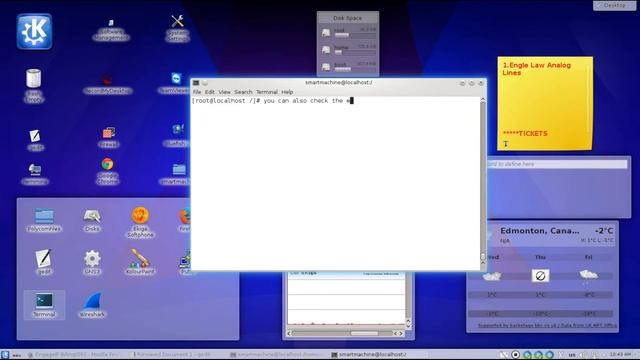The width and height of the screenshot is (640, 360).
Task: Click the Thu day label in weather widget
Action: pos(540,257)
